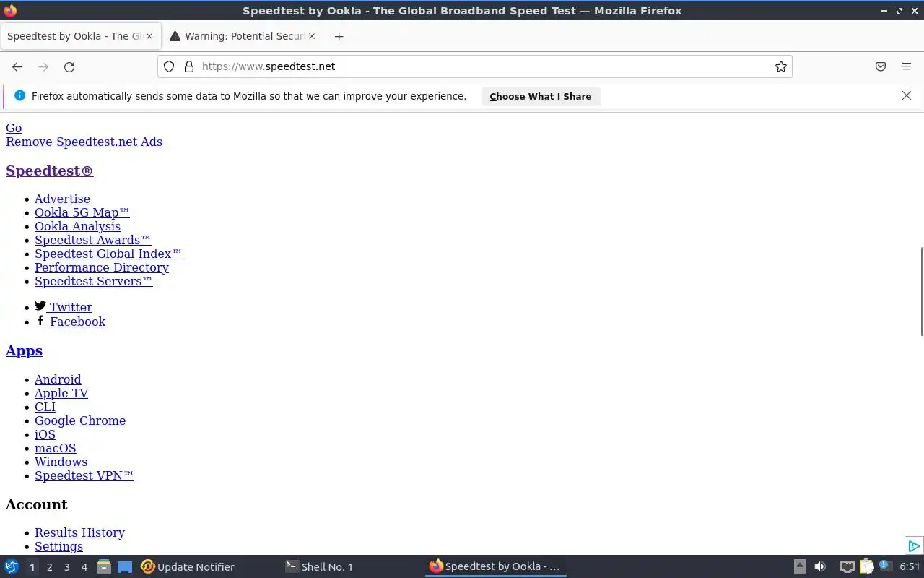Open the network status tray icon
This screenshot has height=578, width=924.
(x=847, y=566)
